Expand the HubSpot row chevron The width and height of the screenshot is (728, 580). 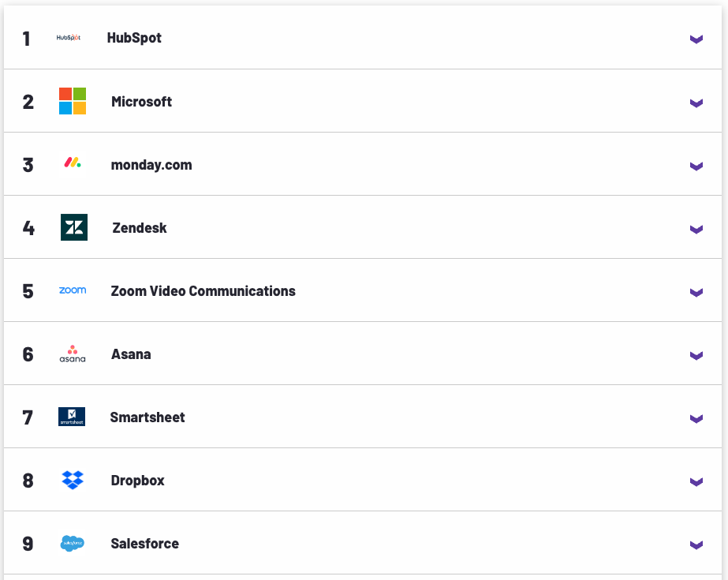[x=696, y=39]
